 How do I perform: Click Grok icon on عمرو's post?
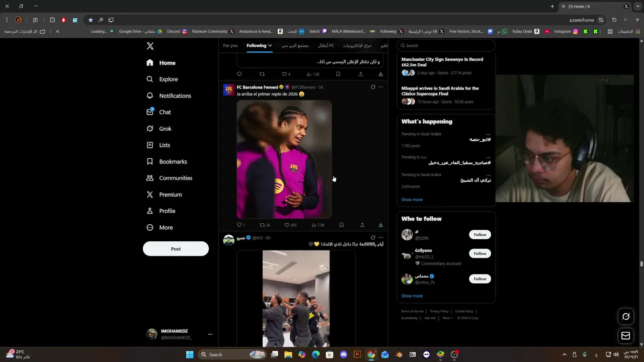tap(373, 237)
